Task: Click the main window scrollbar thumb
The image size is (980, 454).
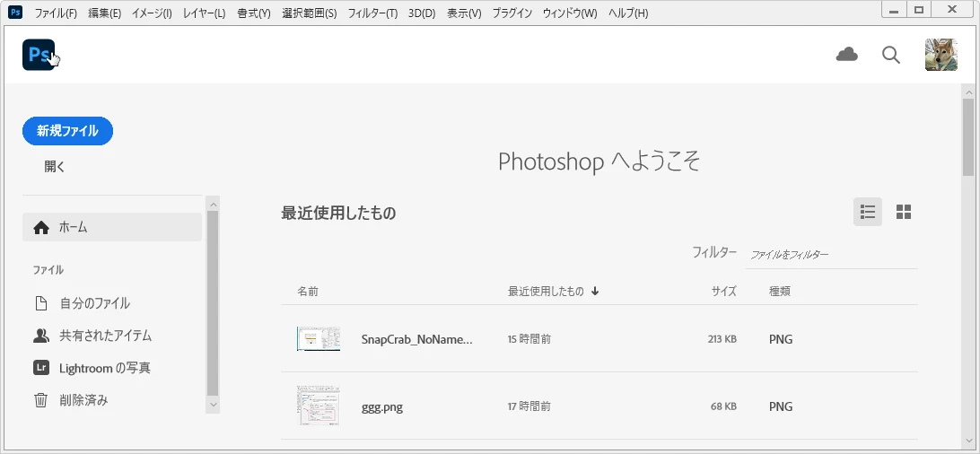Action: point(968,137)
